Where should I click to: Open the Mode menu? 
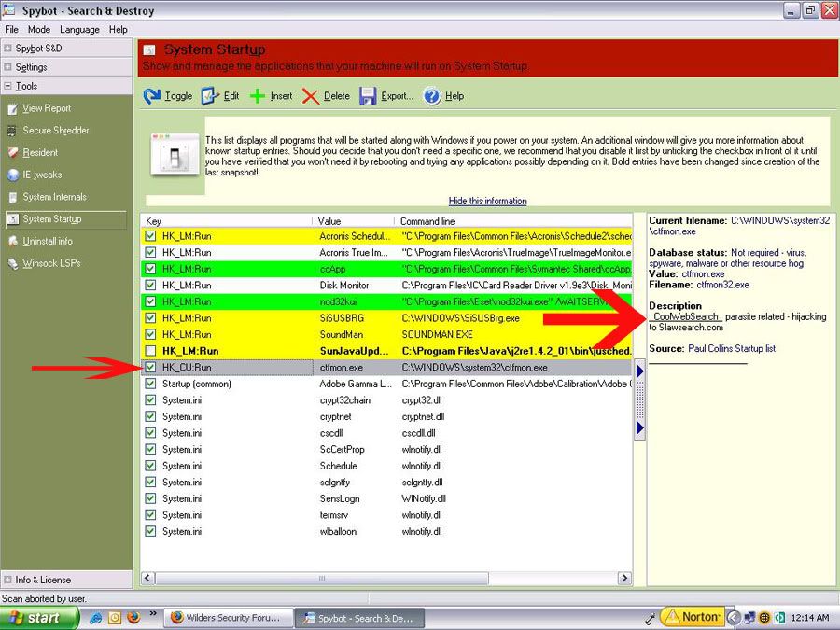click(39, 30)
